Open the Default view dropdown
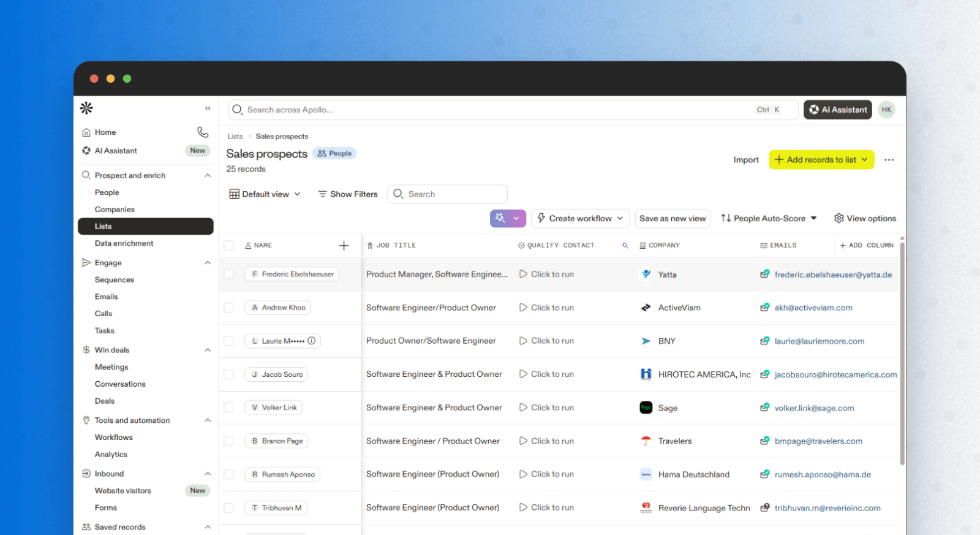The image size is (980, 535). (265, 194)
